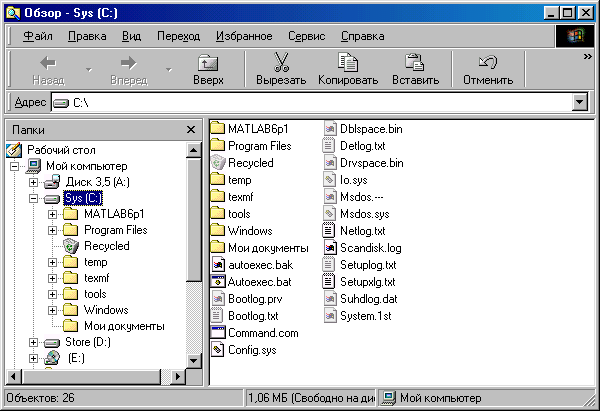Open the Вперед history dropdown arrow
The image size is (600, 411).
(169, 70)
